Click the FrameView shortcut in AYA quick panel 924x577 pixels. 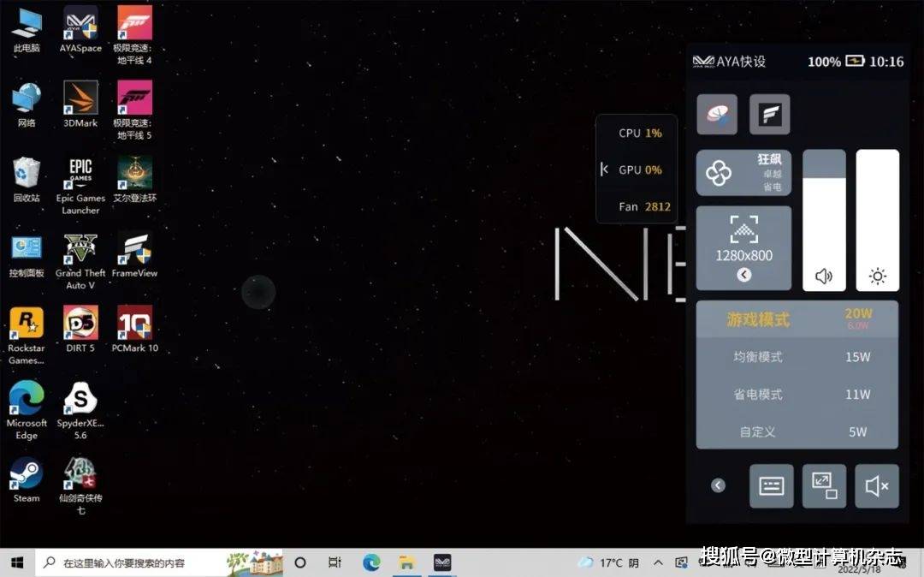(x=769, y=115)
